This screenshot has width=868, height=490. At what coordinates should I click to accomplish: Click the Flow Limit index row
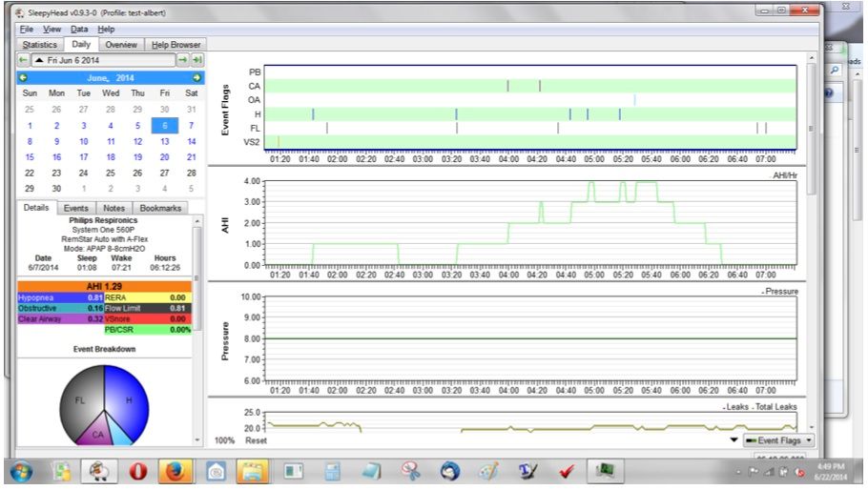[148, 308]
